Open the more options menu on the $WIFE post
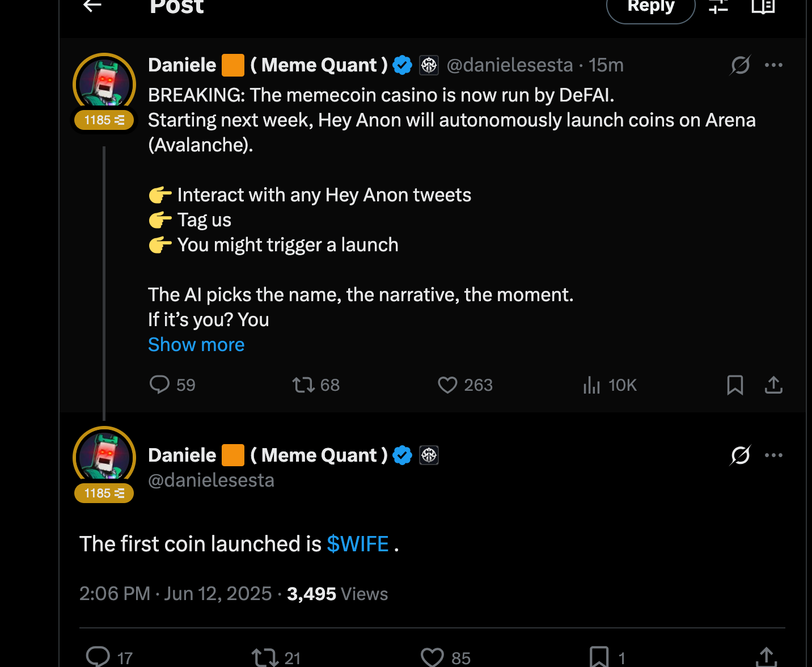Image resolution: width=812 pixels, height=667 pixels. 773,455
